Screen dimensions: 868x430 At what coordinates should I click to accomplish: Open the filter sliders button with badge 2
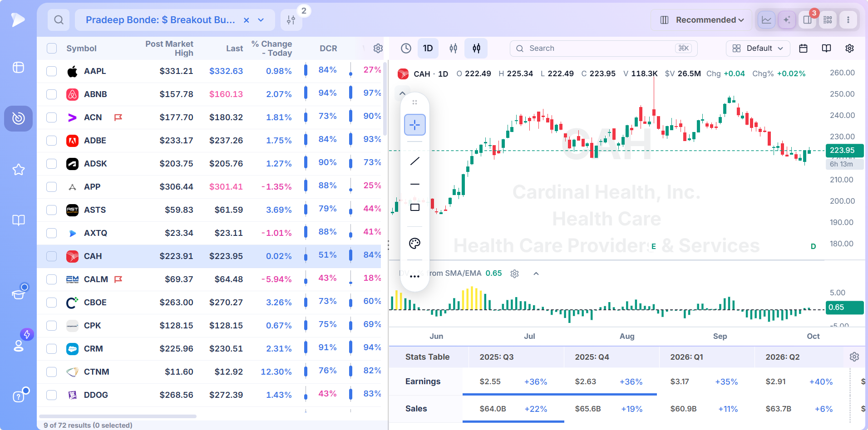point(291,20)
